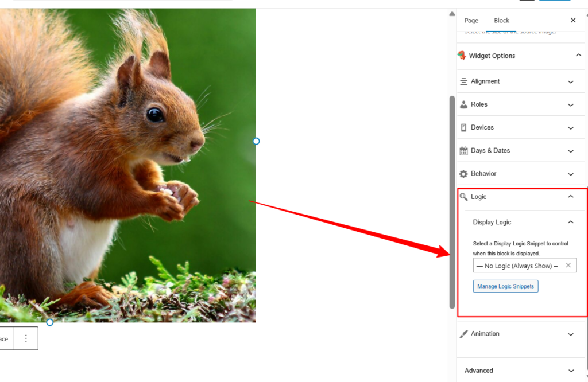Expand the Roles section chevron

coord(570,105)
